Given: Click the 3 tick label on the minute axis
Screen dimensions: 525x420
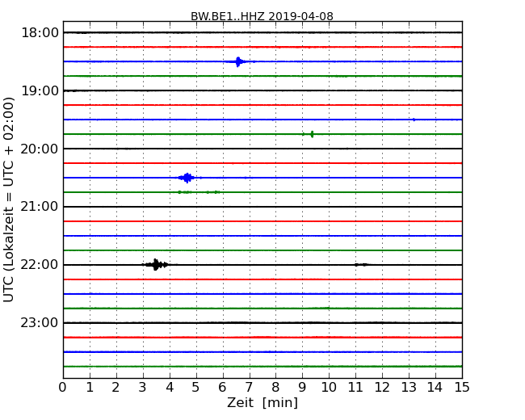Looking at the screenshot, I should pos(143,388).
